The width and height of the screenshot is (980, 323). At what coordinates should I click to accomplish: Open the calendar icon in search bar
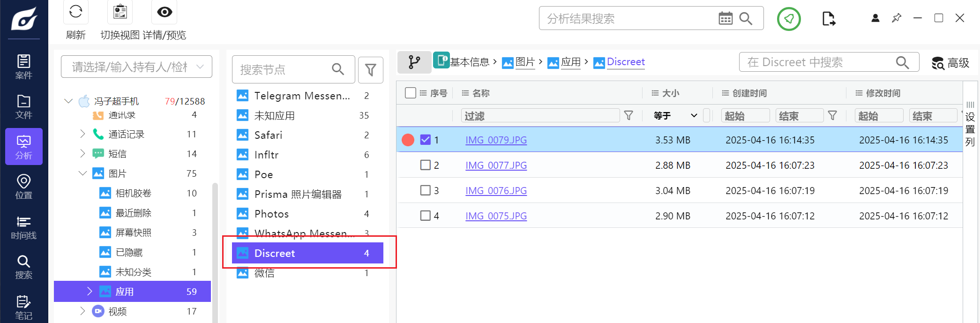(725, 19)
